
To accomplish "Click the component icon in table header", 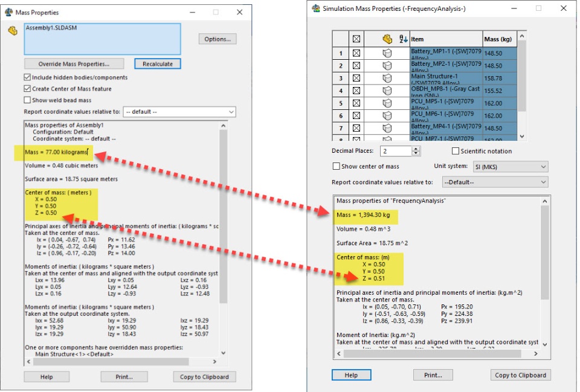I will click(x=387, y=39).
